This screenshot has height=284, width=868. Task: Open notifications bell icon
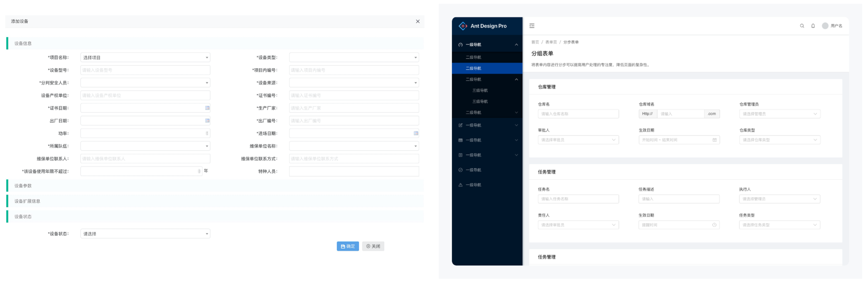813,26
